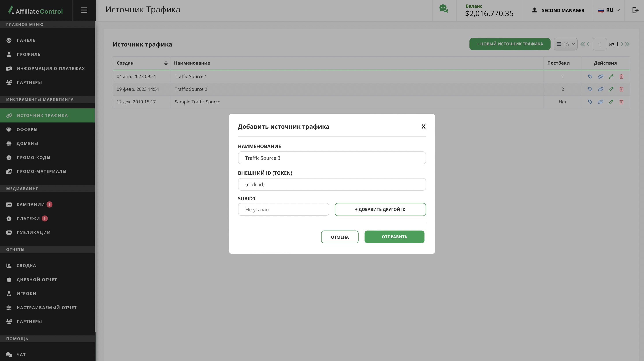Click the logout icon in top bar
The width and height of the screenshot is (644, 361).
tap(635, 10)
